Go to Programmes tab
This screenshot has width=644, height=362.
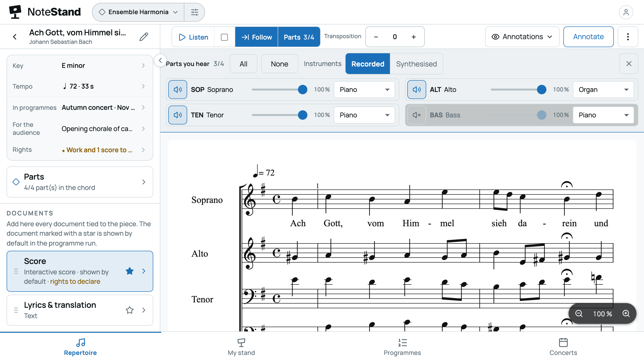pyautogui.click(x=402, y=347)
